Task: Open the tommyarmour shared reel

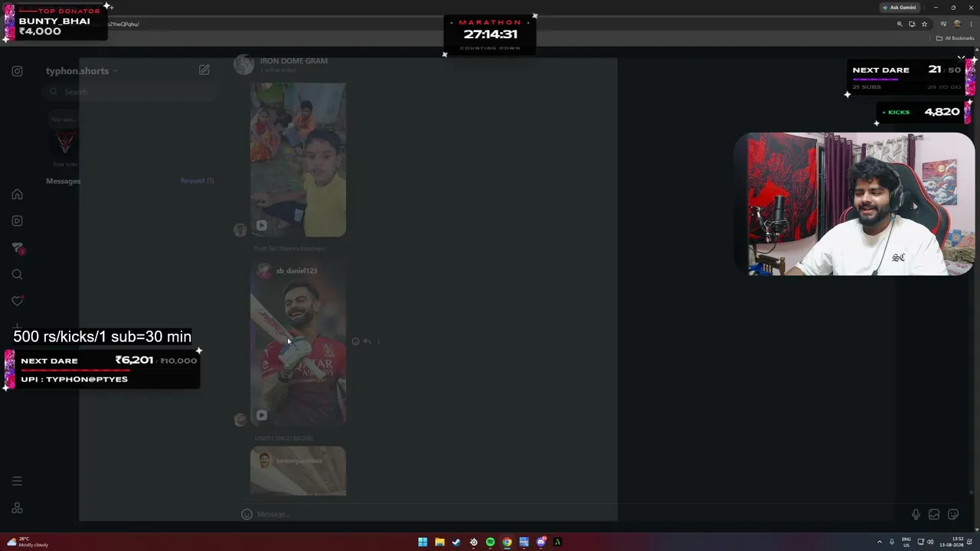Action: (x=298, y=471)
